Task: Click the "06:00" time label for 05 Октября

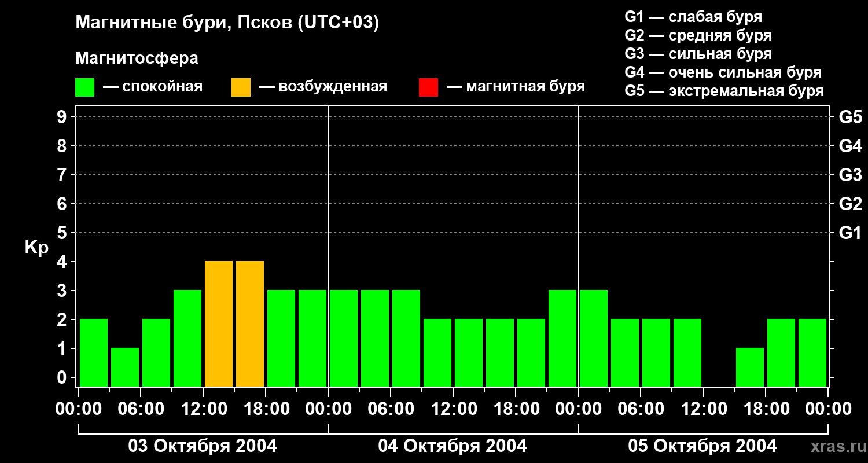Action: [641, 409]
